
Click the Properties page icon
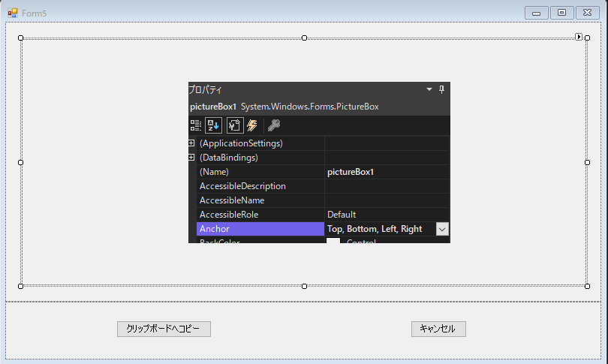click(x=235, y=125)
